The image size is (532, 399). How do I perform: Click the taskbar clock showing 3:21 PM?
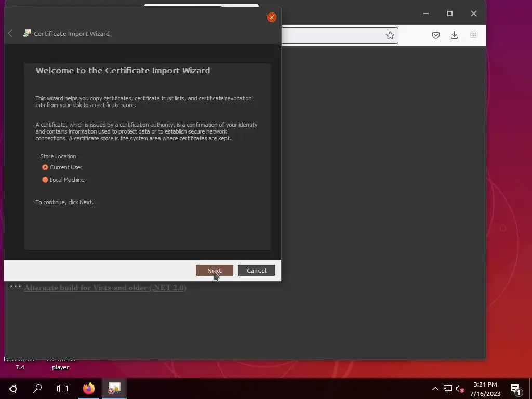pyautogui.click(x=485, y=389)
